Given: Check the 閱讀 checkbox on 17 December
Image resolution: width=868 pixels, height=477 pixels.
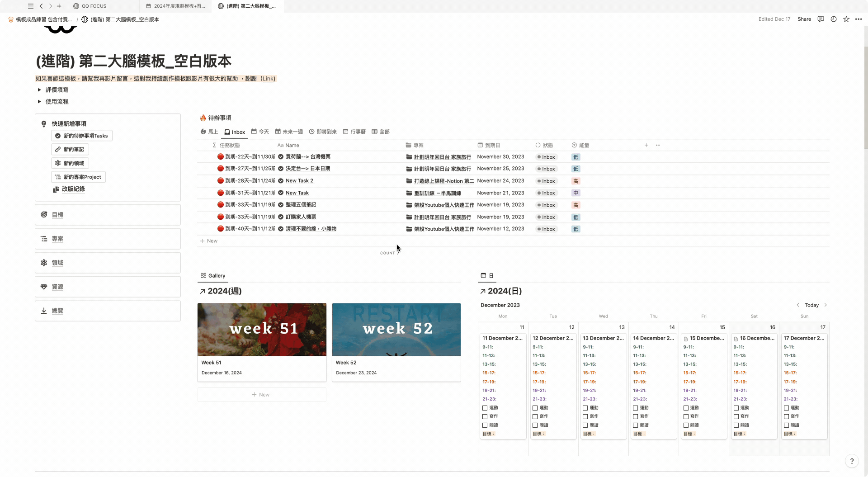Looking at the screenshot, I should click(x=786, y=425).
